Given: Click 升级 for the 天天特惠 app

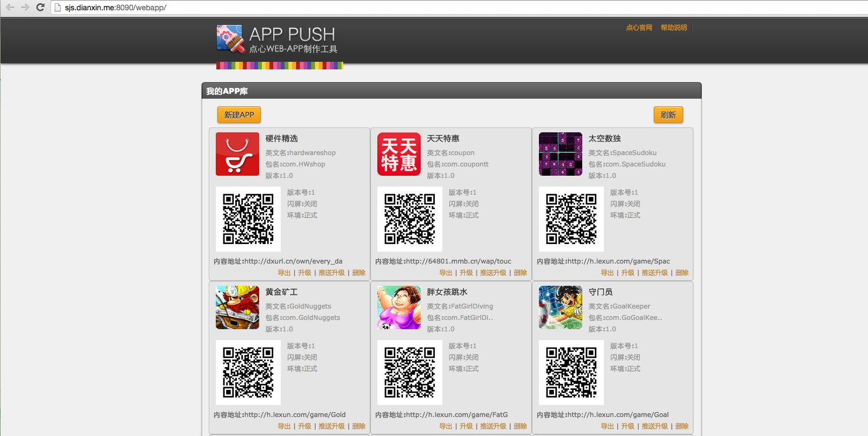Looking at the screenshot, I should pos(466,273).
